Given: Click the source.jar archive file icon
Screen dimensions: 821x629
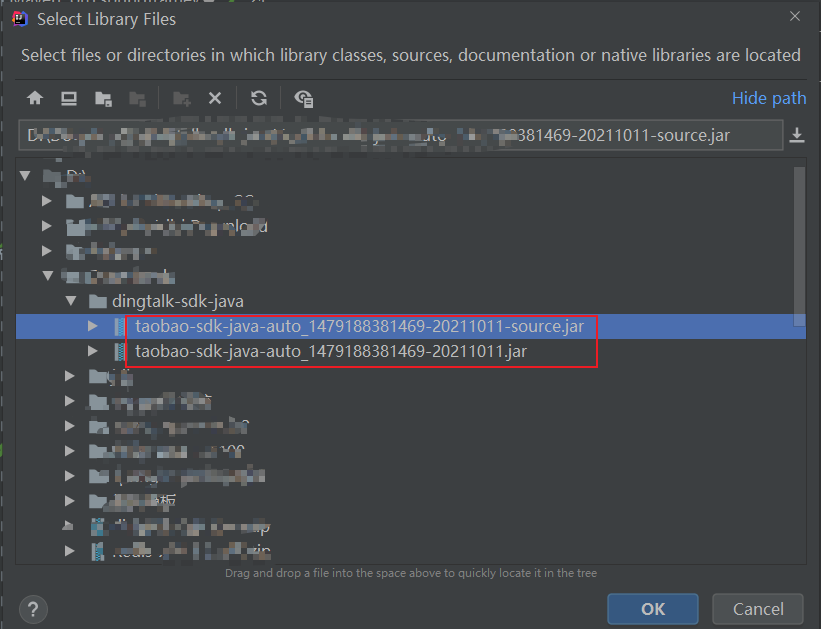Looking at the screenshot, I should click(x=120, y=326).
